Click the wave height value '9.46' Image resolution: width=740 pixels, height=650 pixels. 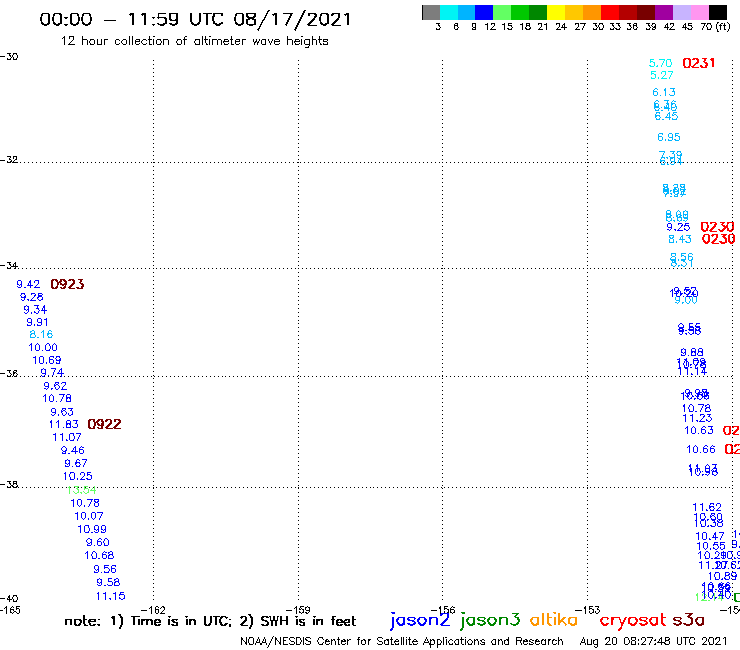73,450
